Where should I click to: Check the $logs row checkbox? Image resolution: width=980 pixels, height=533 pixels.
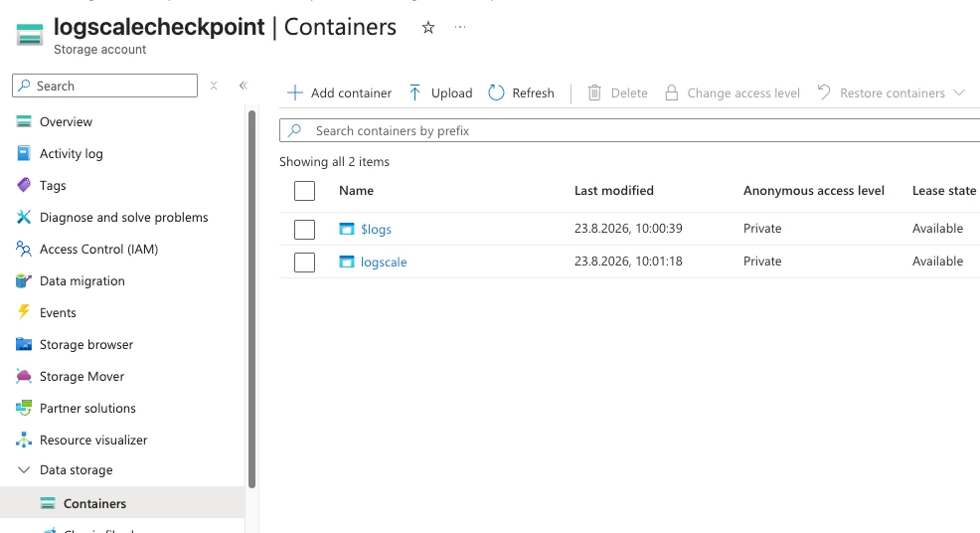(x=304, y=230)
